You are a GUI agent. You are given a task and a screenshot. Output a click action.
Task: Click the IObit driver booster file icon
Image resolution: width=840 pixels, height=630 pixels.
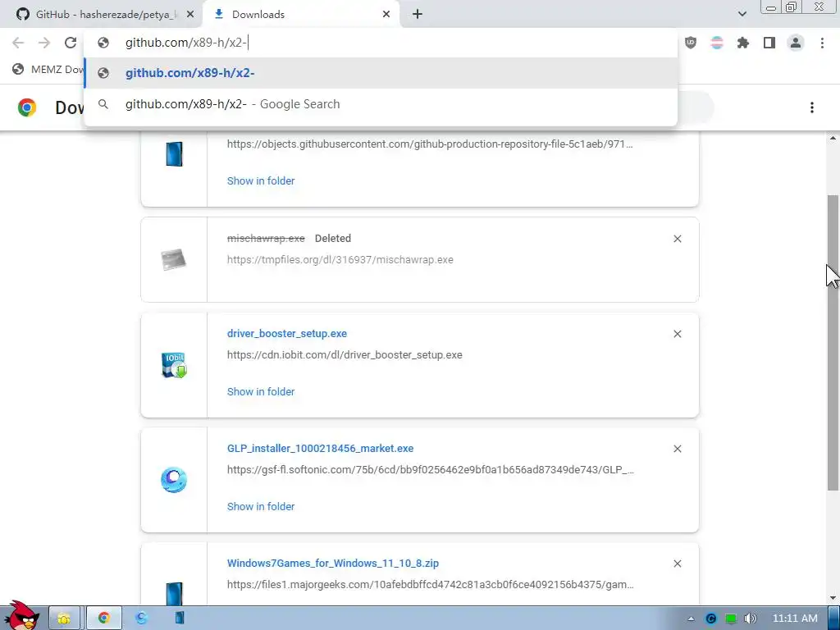click(174, 365)
